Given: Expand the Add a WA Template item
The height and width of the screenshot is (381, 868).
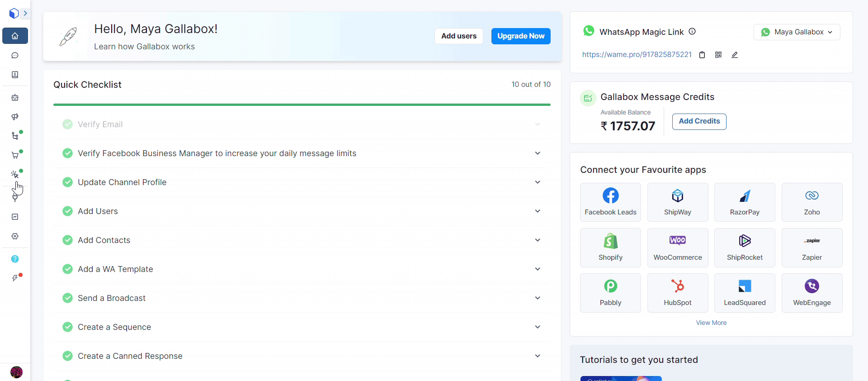Looking at the screenshot, I should pos(538,269).
